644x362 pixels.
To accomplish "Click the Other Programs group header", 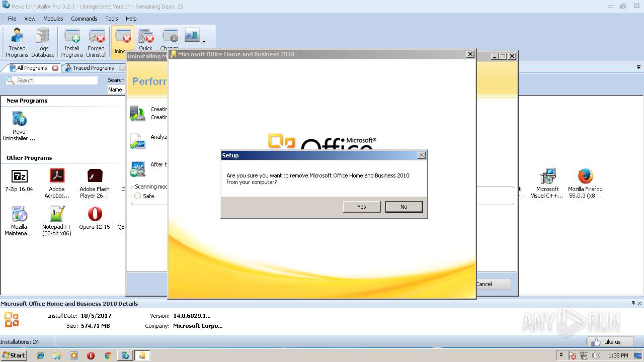I will coord(29,158).
